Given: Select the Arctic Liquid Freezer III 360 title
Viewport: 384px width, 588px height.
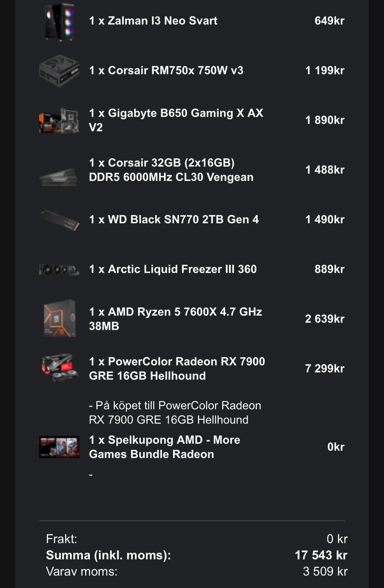Looking at the screenshot, I should [x=173, y=269].
